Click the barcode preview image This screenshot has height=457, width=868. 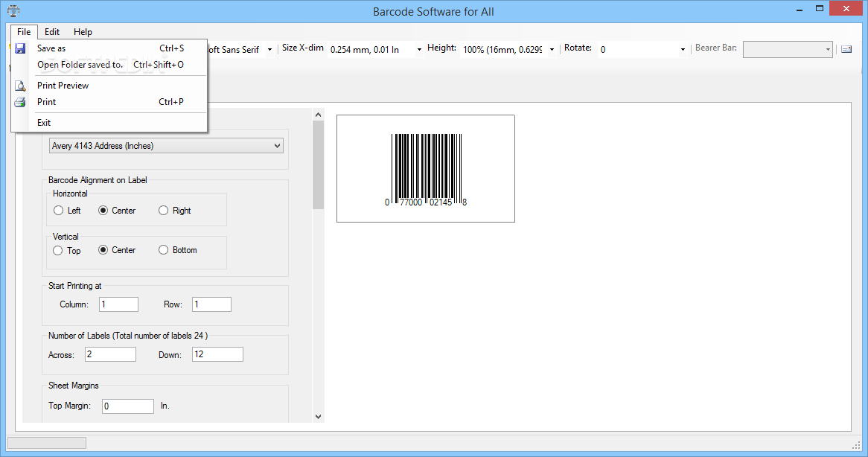426,169
